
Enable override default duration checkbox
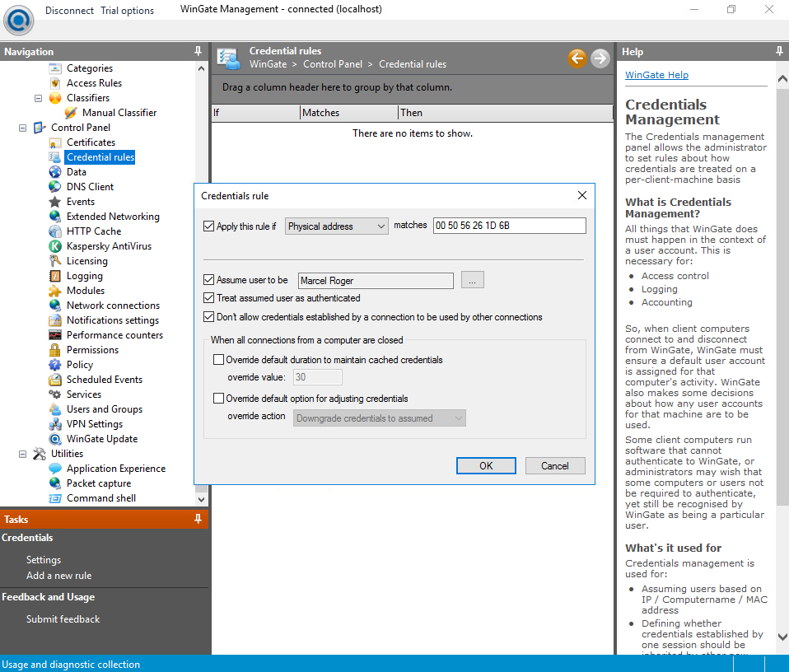click(219, 360)
